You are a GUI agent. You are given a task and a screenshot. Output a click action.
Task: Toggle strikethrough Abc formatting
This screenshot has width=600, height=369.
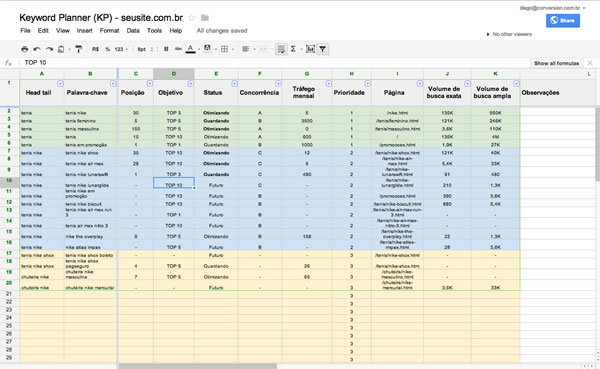click(178, 49)
